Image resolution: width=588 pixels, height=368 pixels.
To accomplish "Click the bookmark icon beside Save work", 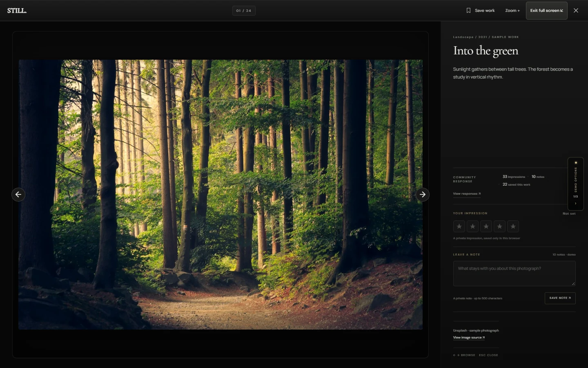I will [468, 11].
